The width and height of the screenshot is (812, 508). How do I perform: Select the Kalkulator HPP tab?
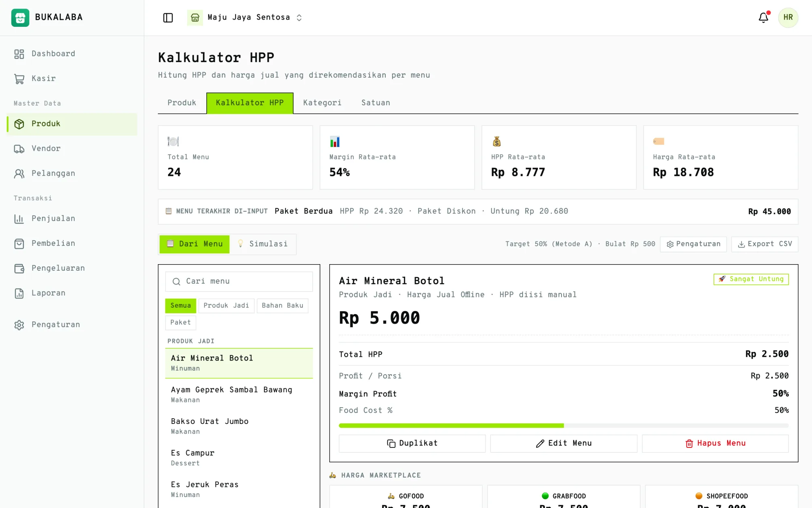point(250,103)
